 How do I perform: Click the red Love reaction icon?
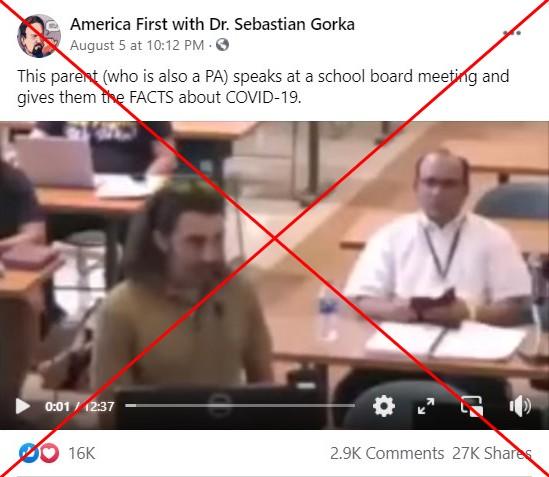[x=49, y=453]
